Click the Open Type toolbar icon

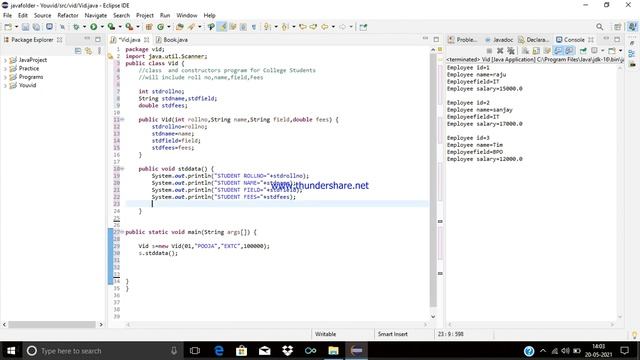pos(180,27)
